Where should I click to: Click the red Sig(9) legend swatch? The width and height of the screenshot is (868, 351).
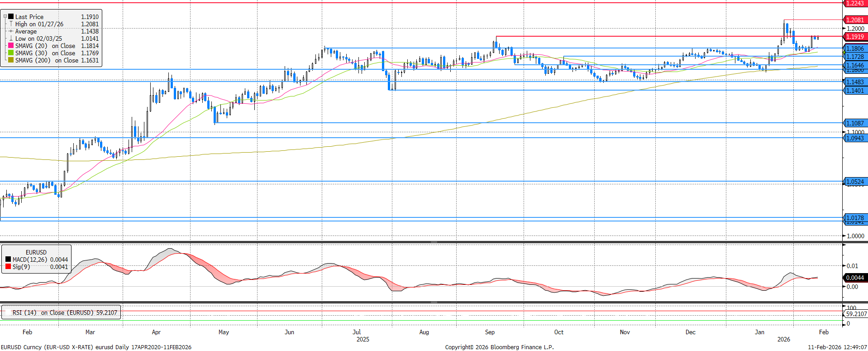[x=8, y=267]
